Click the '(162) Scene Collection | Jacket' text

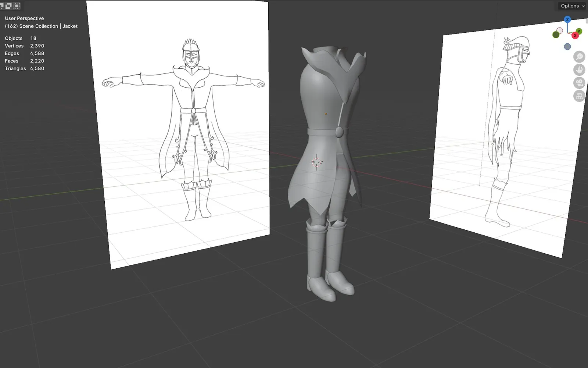tap(41, 26)
